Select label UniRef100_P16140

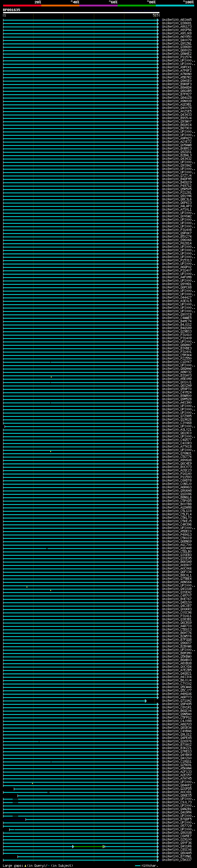[176, 474]
